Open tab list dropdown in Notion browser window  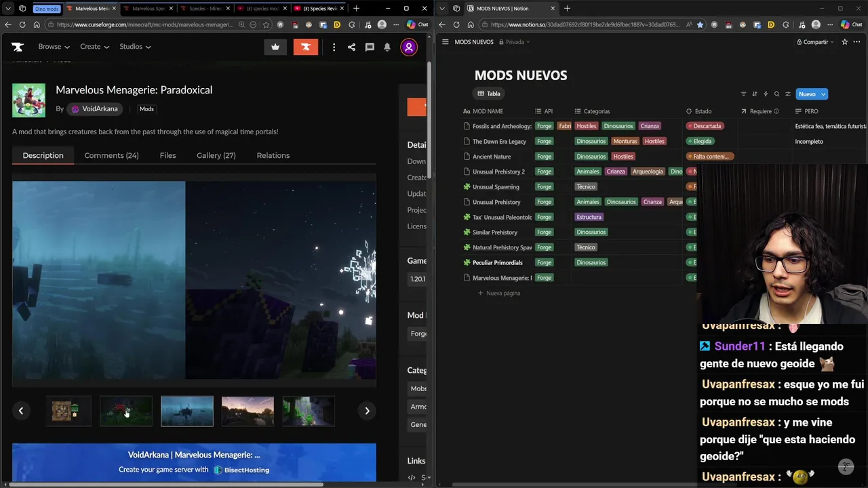442,8
